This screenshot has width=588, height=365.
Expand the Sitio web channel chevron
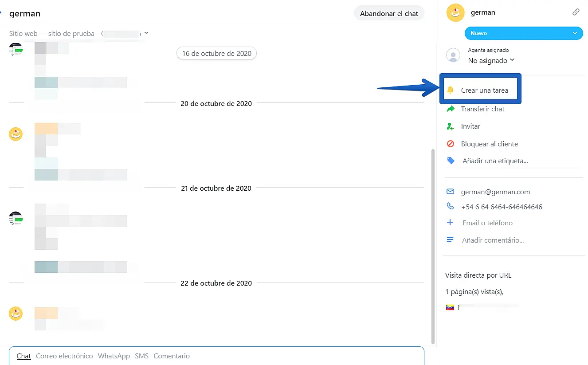[x=146, y=33]
